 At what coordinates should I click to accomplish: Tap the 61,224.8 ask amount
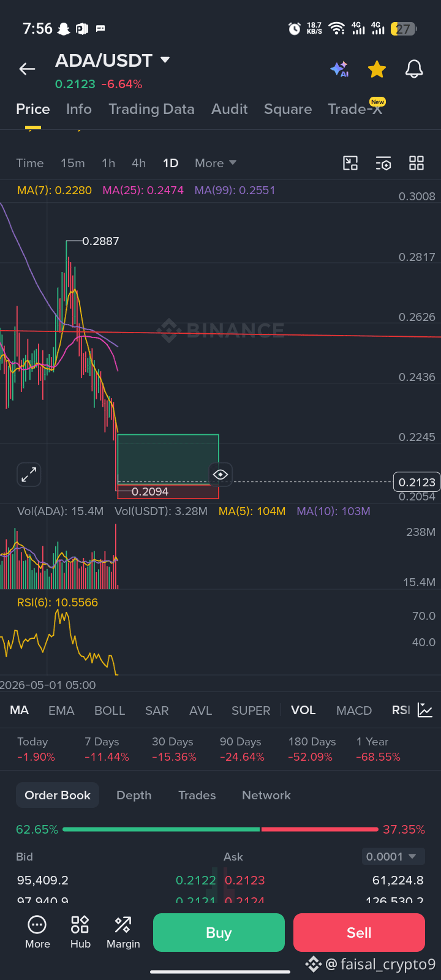(x=398, y=880)
